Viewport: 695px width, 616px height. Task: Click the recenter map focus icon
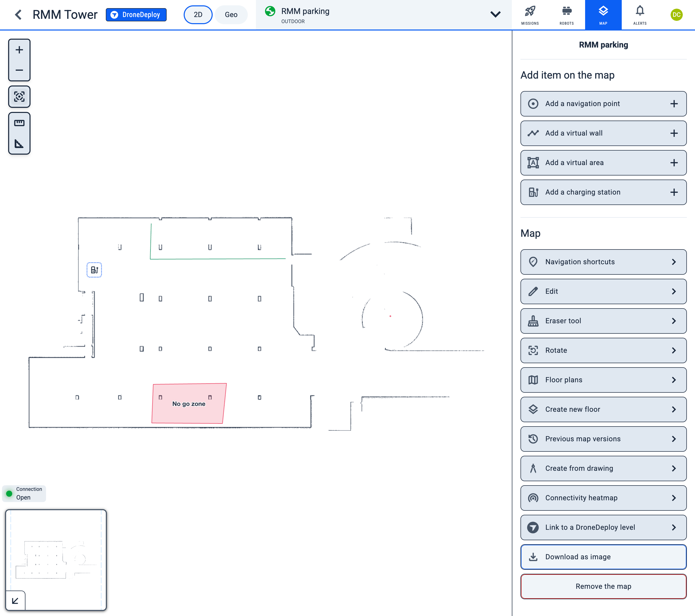pos(19,97)
